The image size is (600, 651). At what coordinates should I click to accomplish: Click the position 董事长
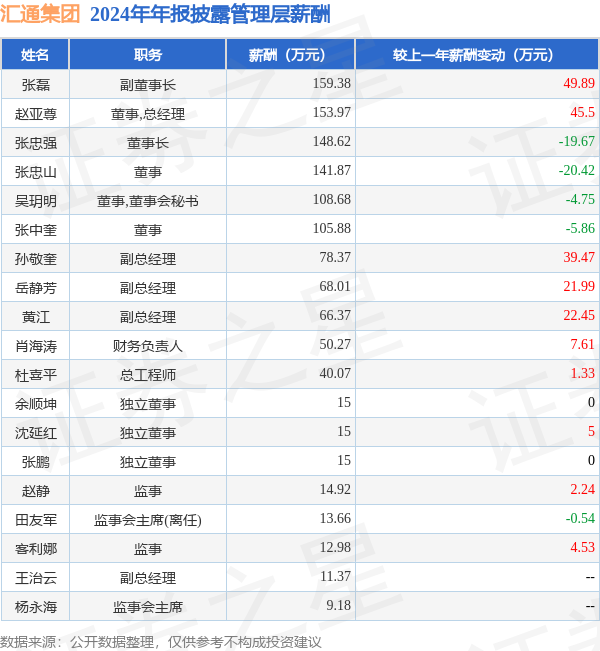pyautogui.click(x=148, y=143)
